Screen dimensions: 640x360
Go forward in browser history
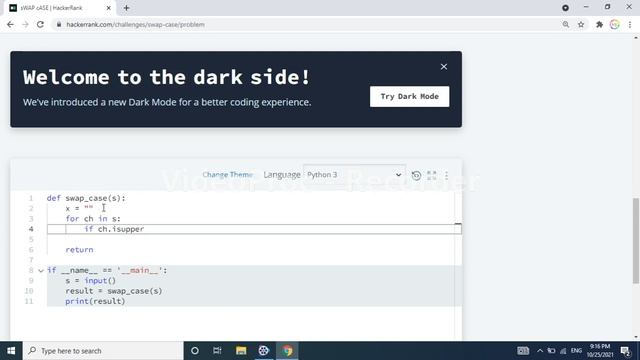coord(25,24)
